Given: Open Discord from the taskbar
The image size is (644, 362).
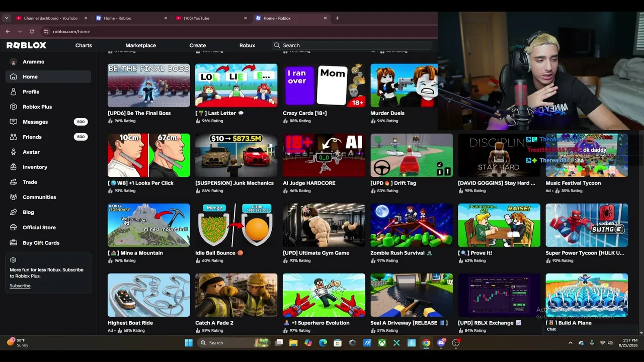Looking at the screenshot, I should point(441,343).
